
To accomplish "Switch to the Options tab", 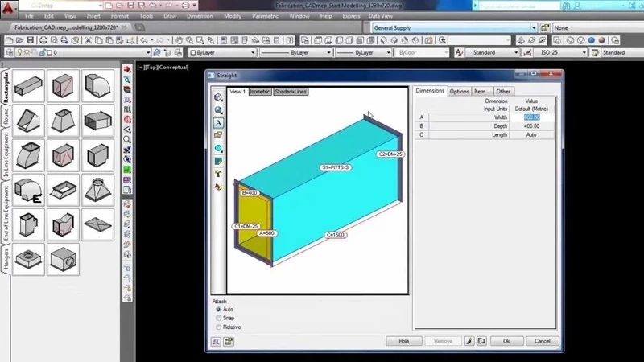I will [x=459, y=92].
